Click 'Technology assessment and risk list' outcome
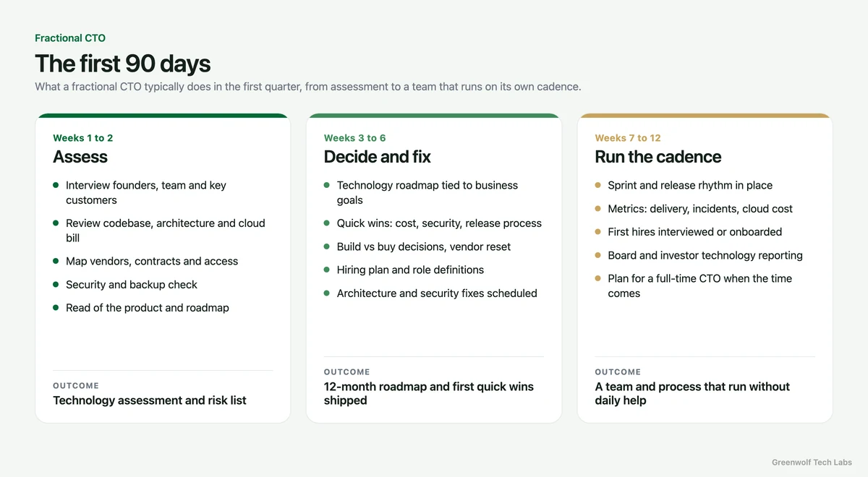 point(150,400)
